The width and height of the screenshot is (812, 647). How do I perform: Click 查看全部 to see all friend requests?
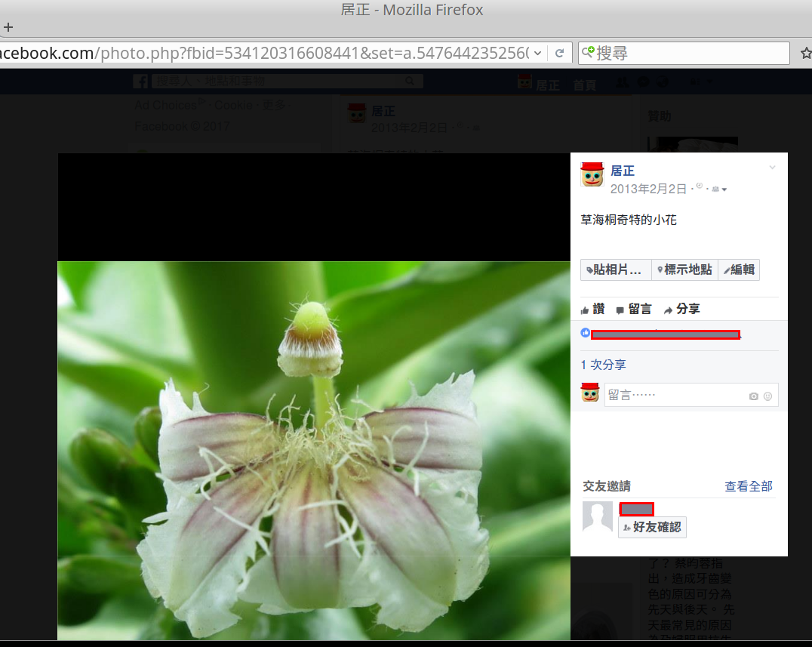click(749, 486)
